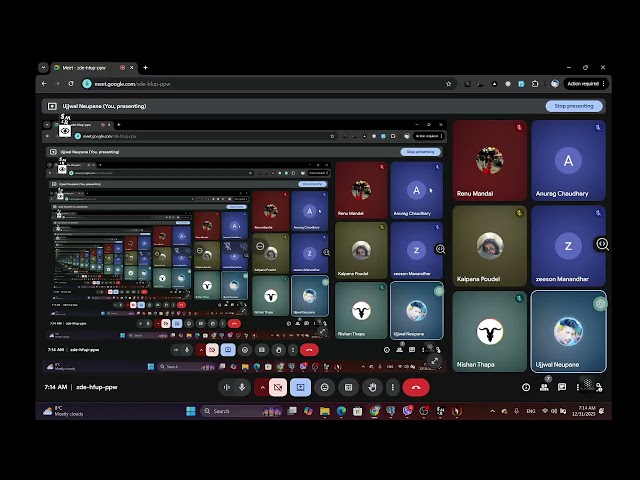Mute the microphone in Meet toolbar
Image resolution: width=640 pixels, height=480 pixels.
(242, 387)
